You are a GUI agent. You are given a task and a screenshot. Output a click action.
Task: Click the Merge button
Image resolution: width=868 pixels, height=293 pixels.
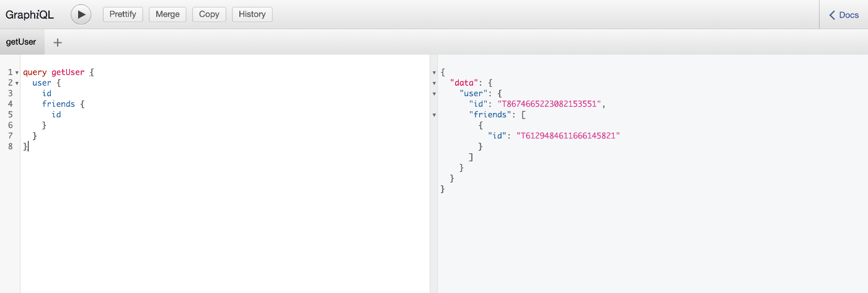(167, 14)
